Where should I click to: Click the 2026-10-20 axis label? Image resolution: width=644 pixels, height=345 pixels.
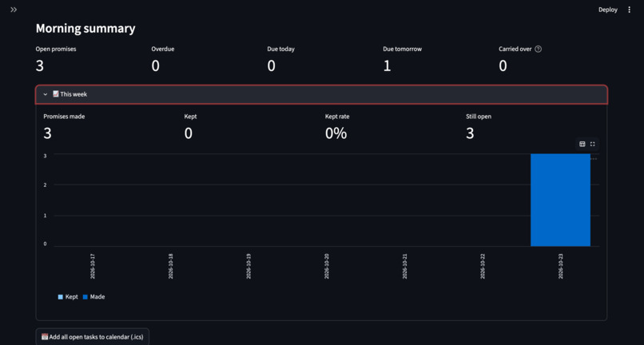pyautogui.click(x=327, y=266)
